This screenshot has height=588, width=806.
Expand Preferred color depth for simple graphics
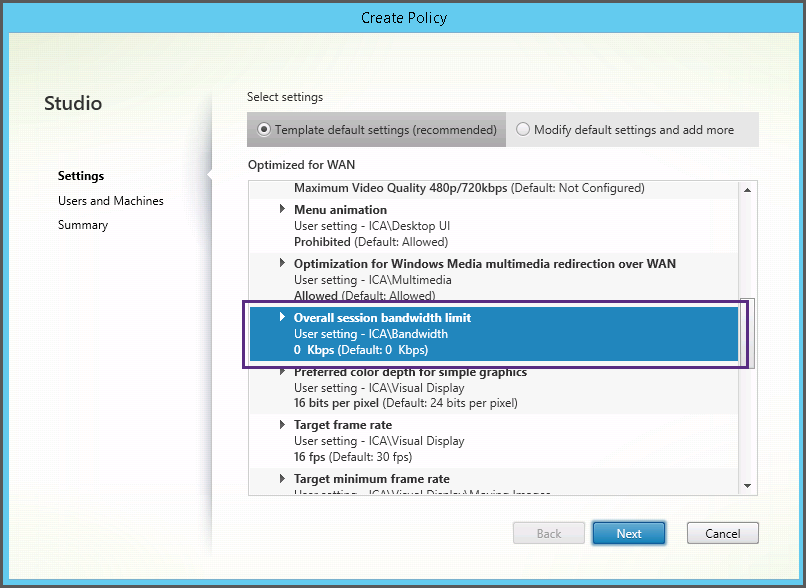[282, 371]
